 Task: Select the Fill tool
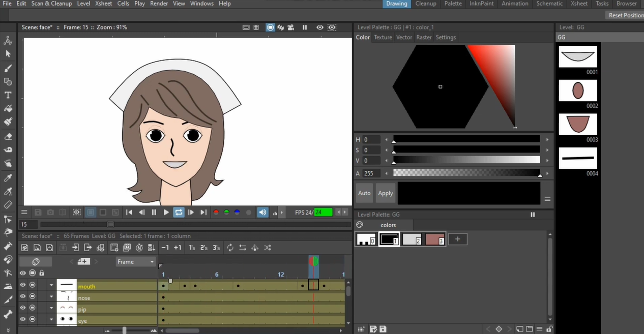coord(8,108)
